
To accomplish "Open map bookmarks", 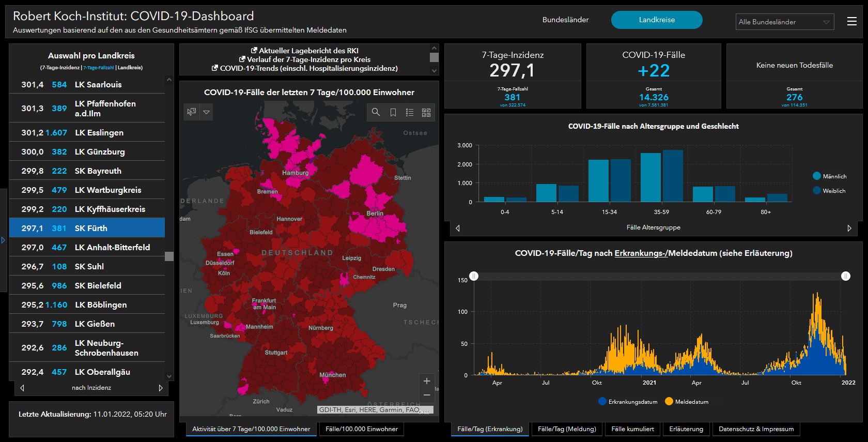I will point(393,112).
